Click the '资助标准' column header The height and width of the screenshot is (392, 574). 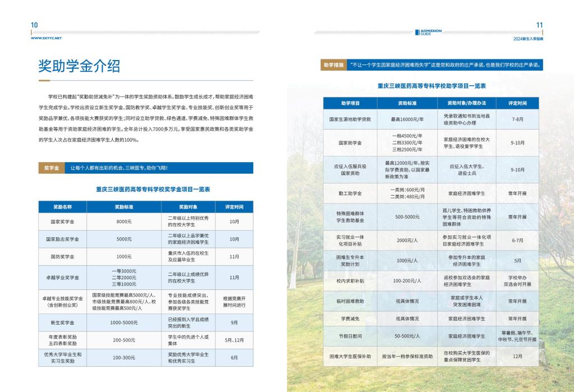408,103
